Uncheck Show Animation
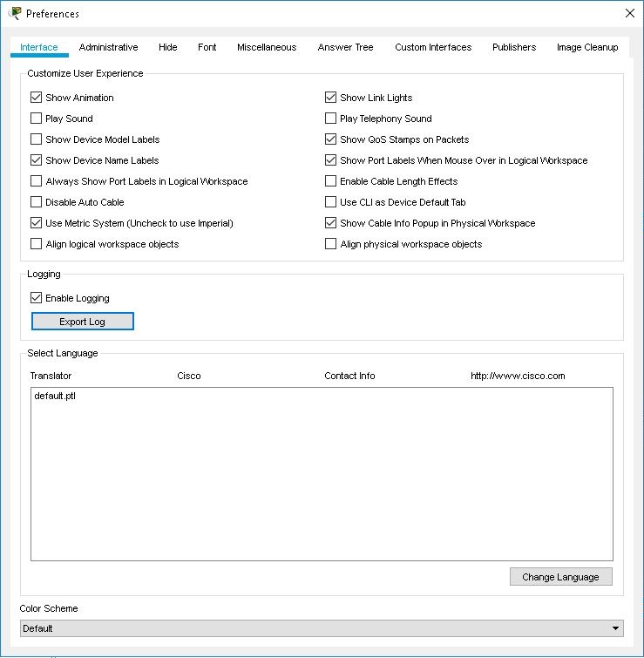Viewport: 644px width, 658px height. coord(36,98)
